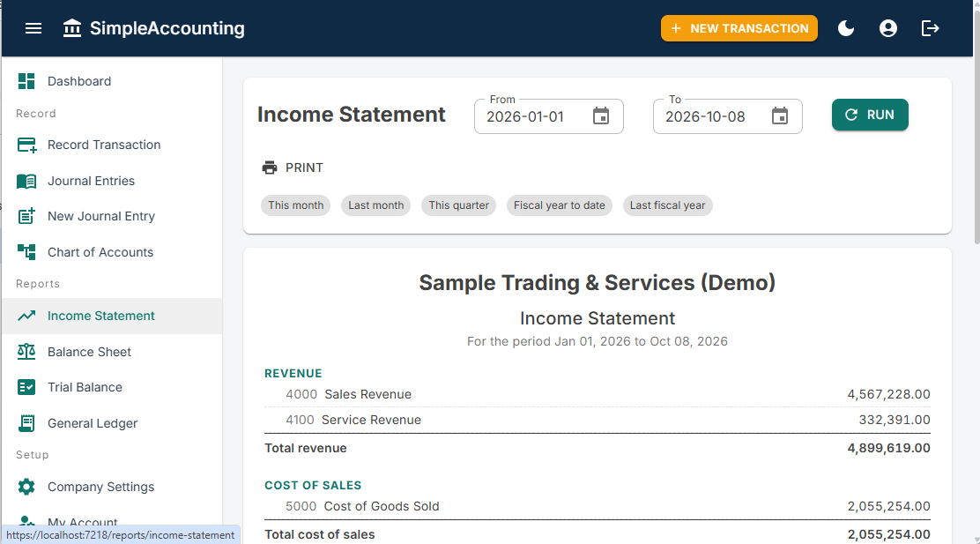This screenshot has width=980, height=544.
Task: Open the user account profile icon
Action: tap(888, 28)
